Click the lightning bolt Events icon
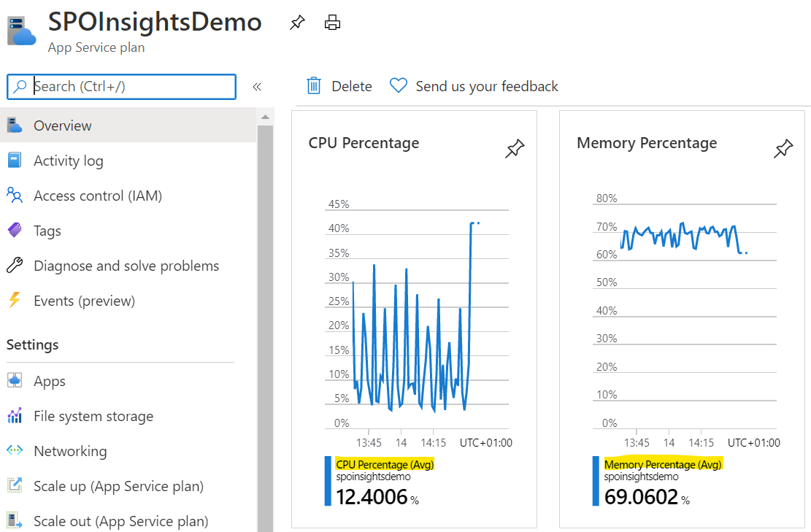Image resolution: width=811 pixels, height=532 pixels. tap(15, 300)
